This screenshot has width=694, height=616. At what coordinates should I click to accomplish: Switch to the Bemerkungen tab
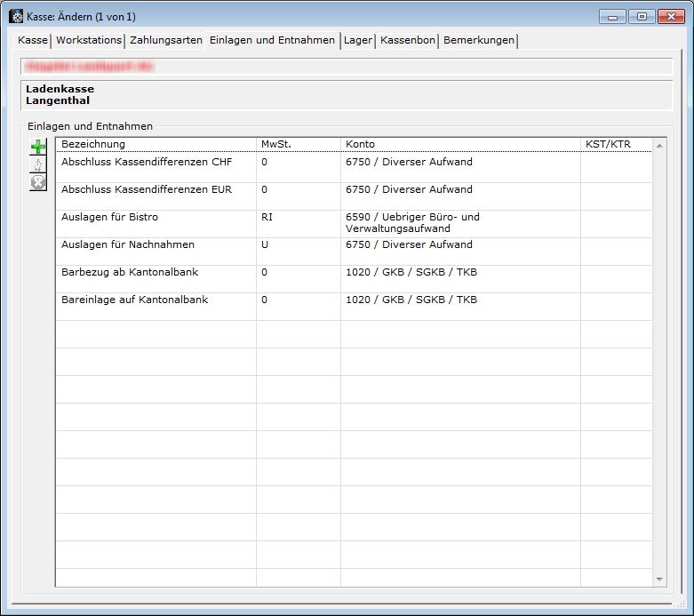[479, 40]
